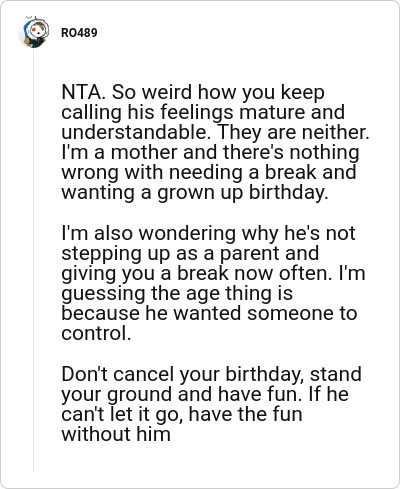Click the word 'control.' ending the second paragraph
This screenshot has width=400, height=489.
(x=96, y=333)
